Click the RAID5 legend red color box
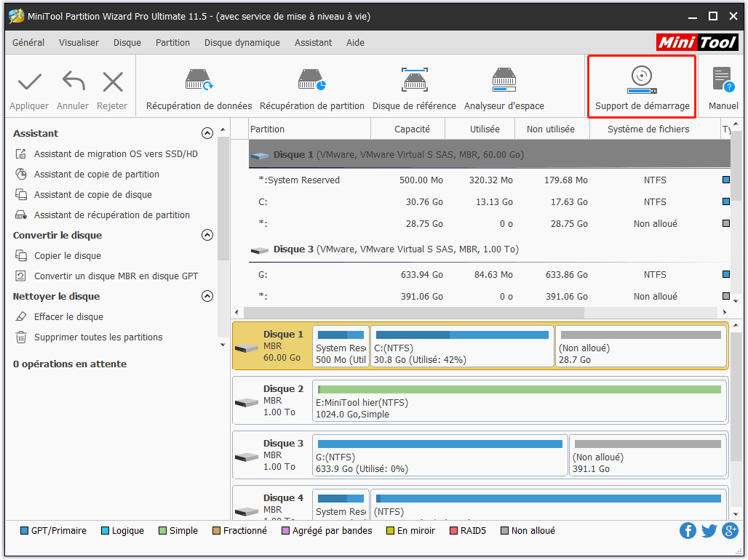 [453, 530]
